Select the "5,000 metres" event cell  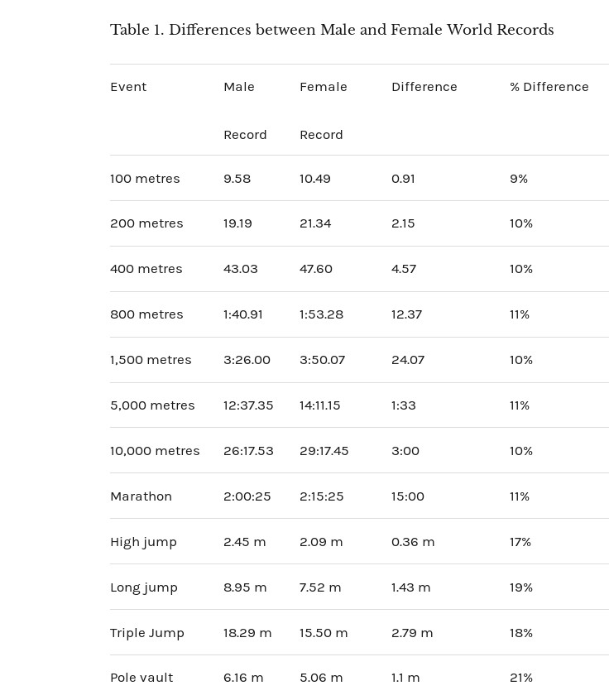pyautogui.click(x=152, y=405)
